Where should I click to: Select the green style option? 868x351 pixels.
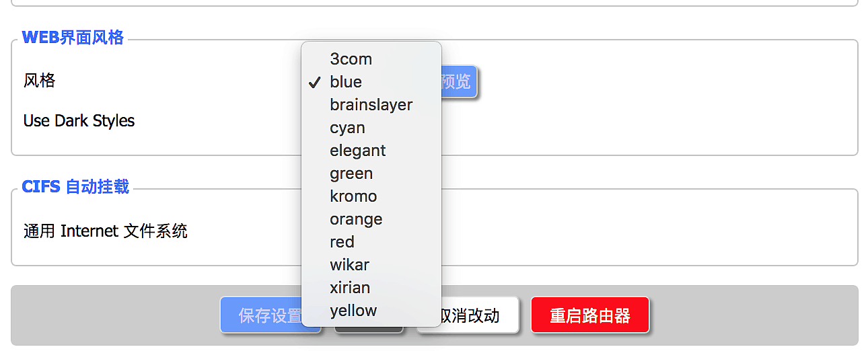click(x=351, y=173)
